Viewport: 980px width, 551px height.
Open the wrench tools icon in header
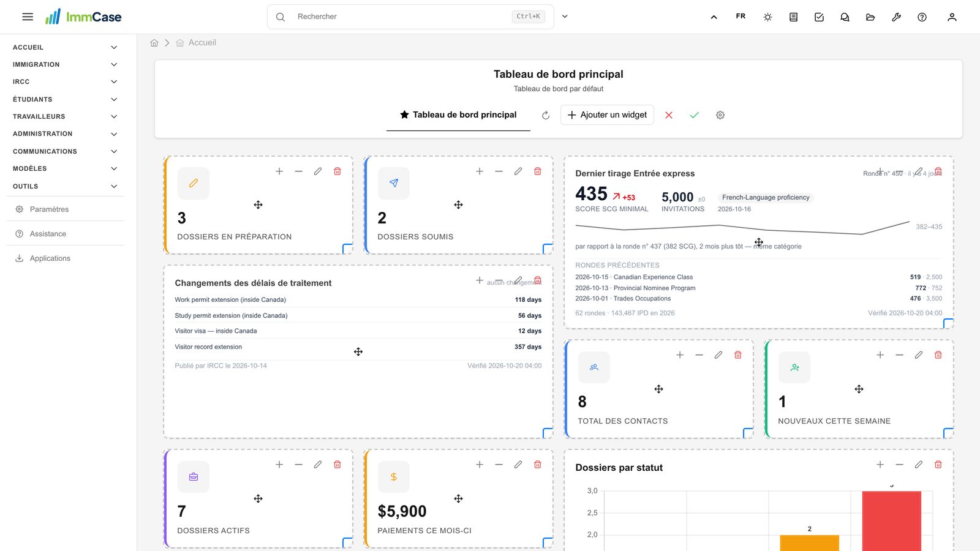click(896, 17)
